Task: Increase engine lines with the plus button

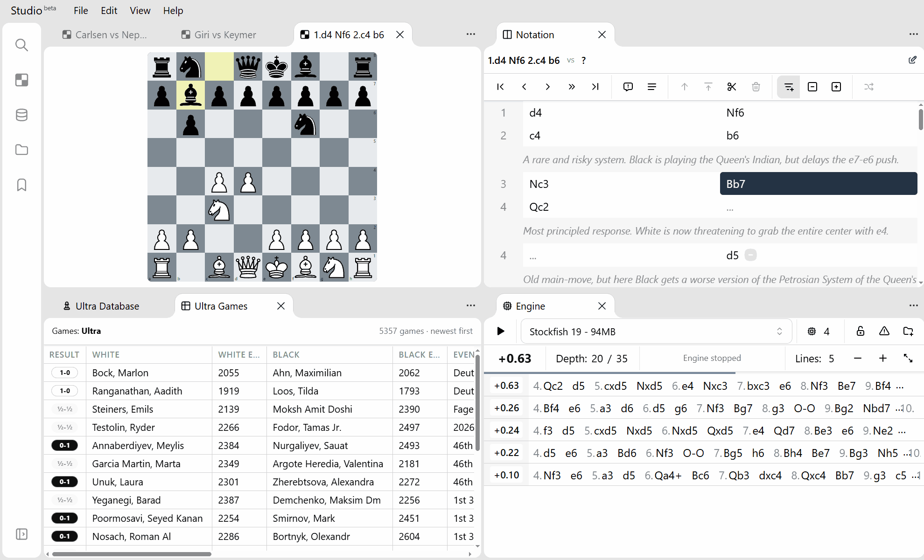Action: (x=883, y=358)
